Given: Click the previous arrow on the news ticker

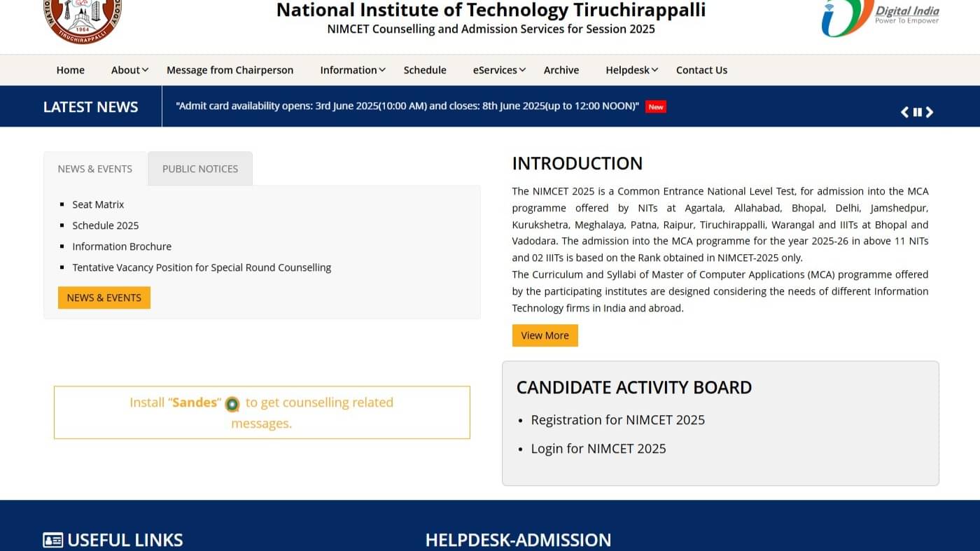Looking at the screenshot, I should click(x=904, y=112).
